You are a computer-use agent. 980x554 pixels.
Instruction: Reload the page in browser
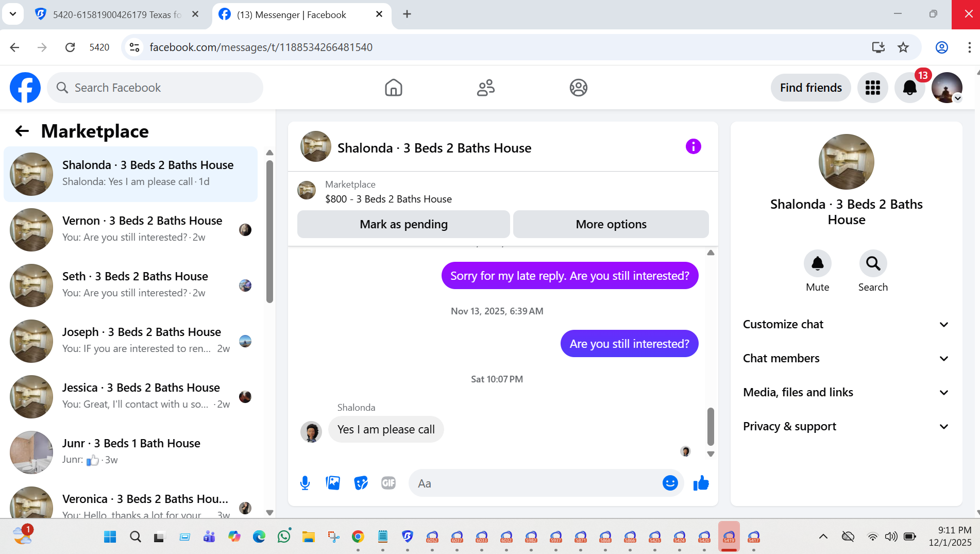click(x=70, y=47)
